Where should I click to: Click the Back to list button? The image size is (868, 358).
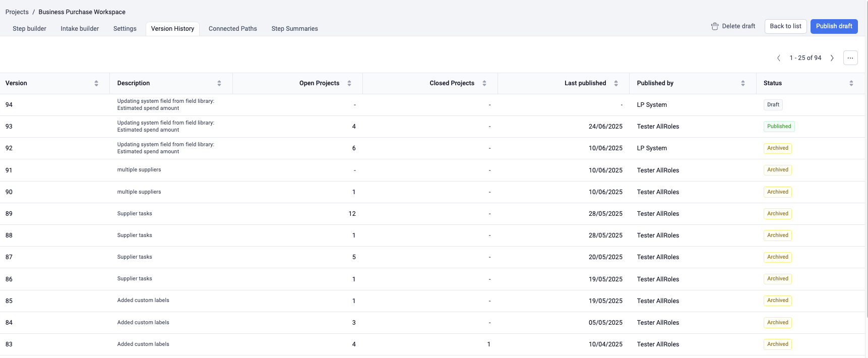coord(785,26)
